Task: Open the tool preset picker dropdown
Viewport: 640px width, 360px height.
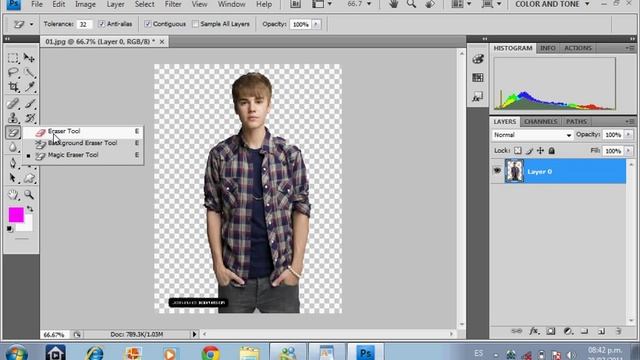Action: tap(31, 24)
